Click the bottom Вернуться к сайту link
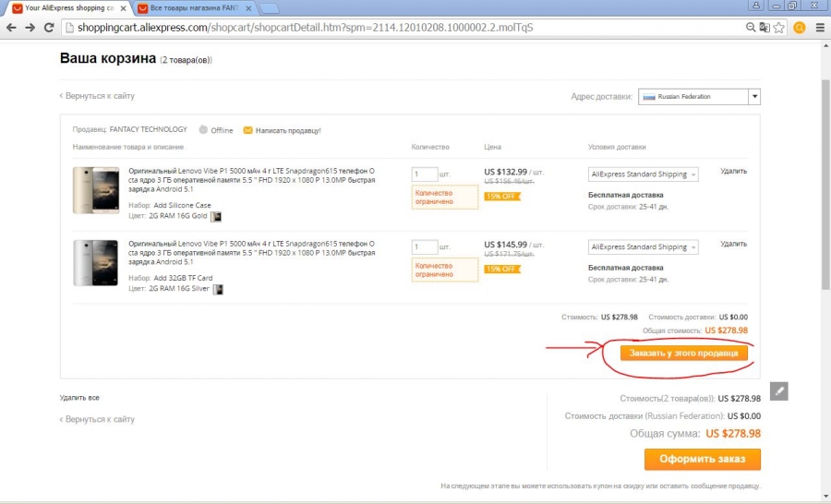The image size is (831, 504). pyautogui.click(x=97, y=419)
